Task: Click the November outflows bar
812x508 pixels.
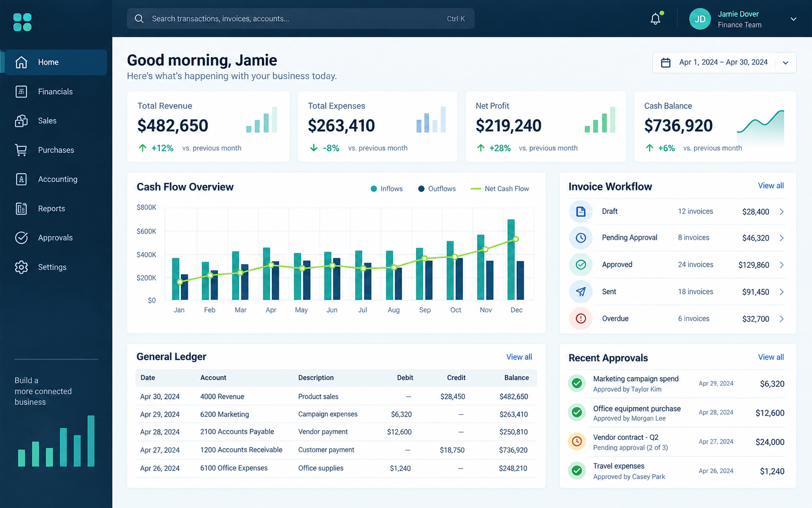Action: click(490, 280)
